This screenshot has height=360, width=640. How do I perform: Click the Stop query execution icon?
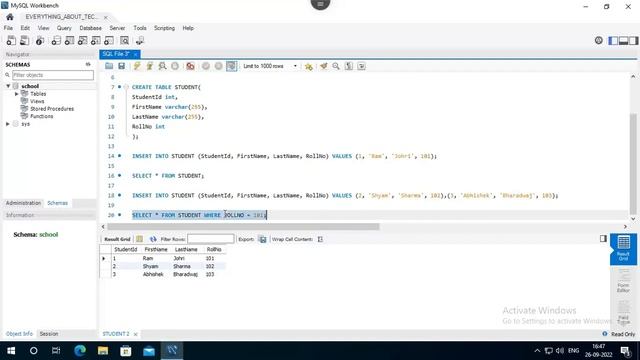point(175,66)
